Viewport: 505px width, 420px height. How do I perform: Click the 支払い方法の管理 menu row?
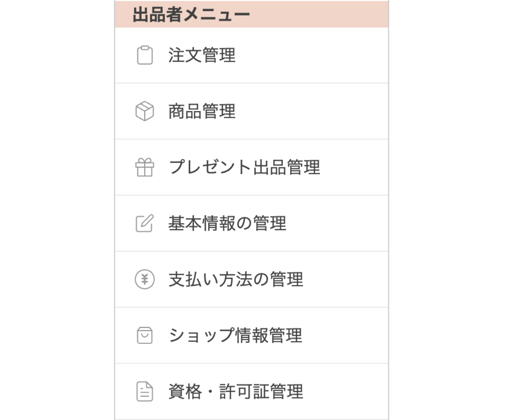click(250, 279)
